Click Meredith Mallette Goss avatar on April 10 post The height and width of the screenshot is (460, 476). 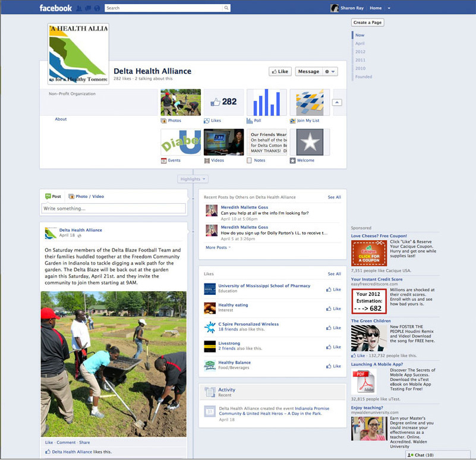pos(212,210)
